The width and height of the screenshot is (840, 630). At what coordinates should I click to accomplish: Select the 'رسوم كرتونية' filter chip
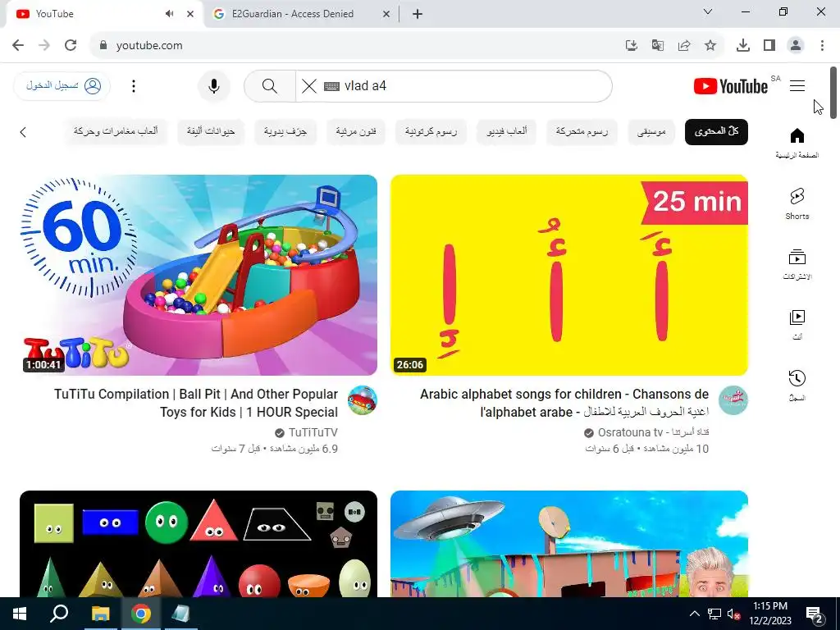(431, 132)
